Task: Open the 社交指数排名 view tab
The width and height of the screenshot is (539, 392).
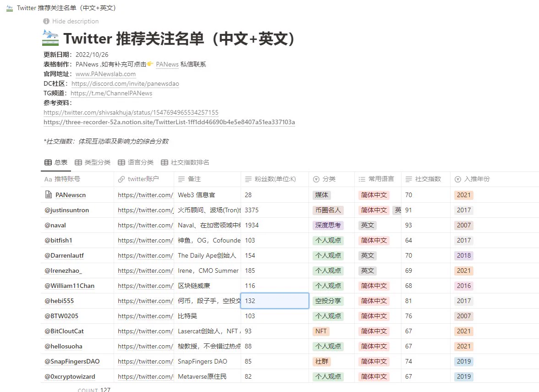Action: 185,162
